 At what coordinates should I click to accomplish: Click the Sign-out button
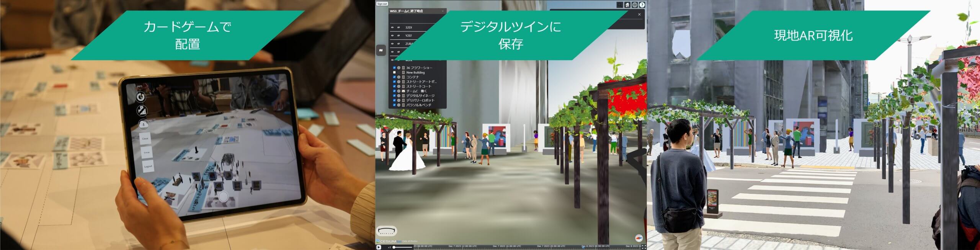(x=382, y=3)
